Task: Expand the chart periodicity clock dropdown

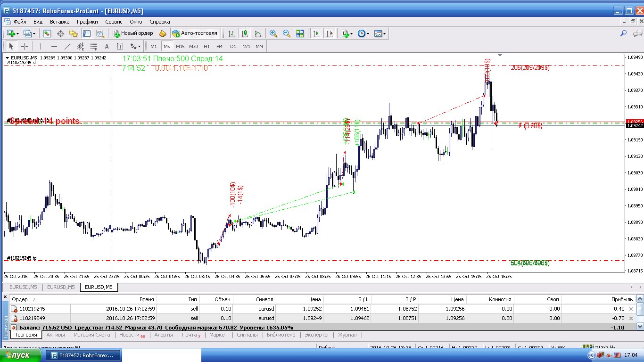Action: point(363,33)
